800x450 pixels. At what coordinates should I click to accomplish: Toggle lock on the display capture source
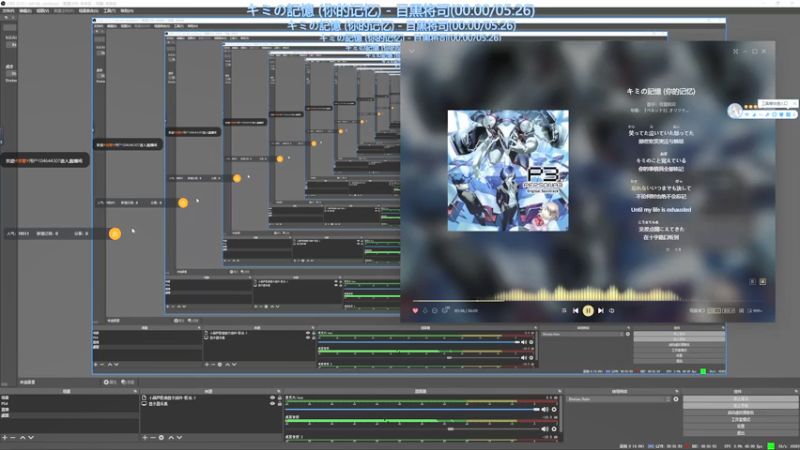(280, 404)
